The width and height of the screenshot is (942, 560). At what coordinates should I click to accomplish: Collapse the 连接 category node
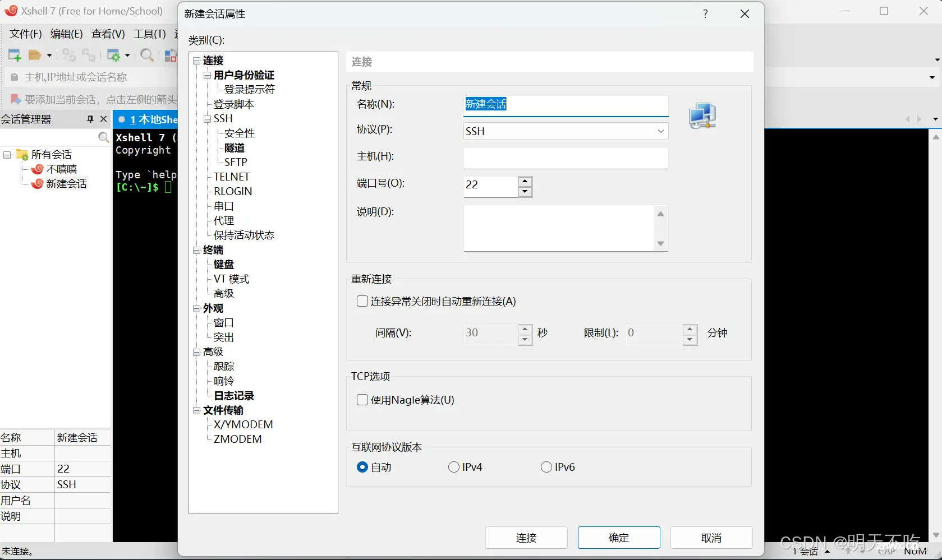[196, 61]
